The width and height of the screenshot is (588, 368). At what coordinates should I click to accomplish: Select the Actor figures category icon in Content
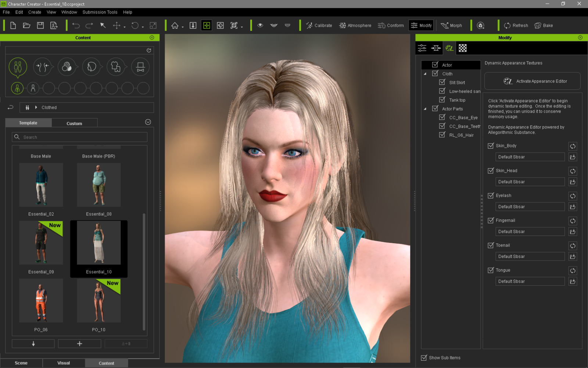pyautogui.click(x=18, y=67)
